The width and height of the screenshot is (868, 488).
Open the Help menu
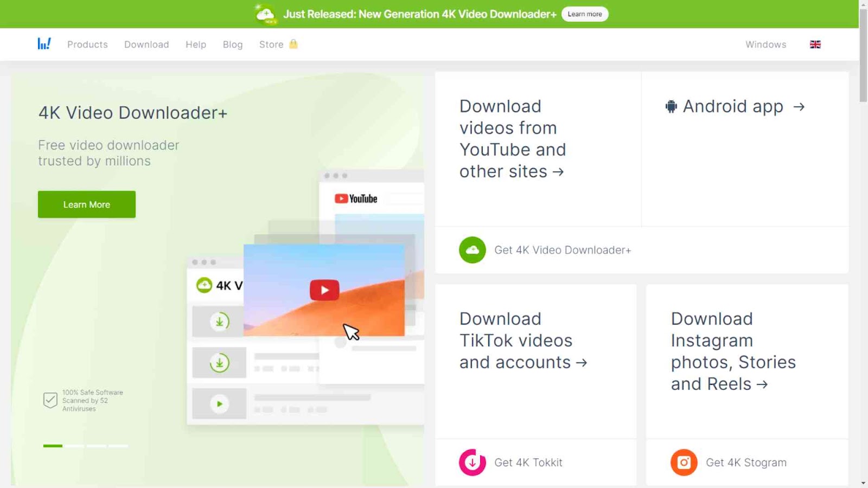click(x=196, y=44)
